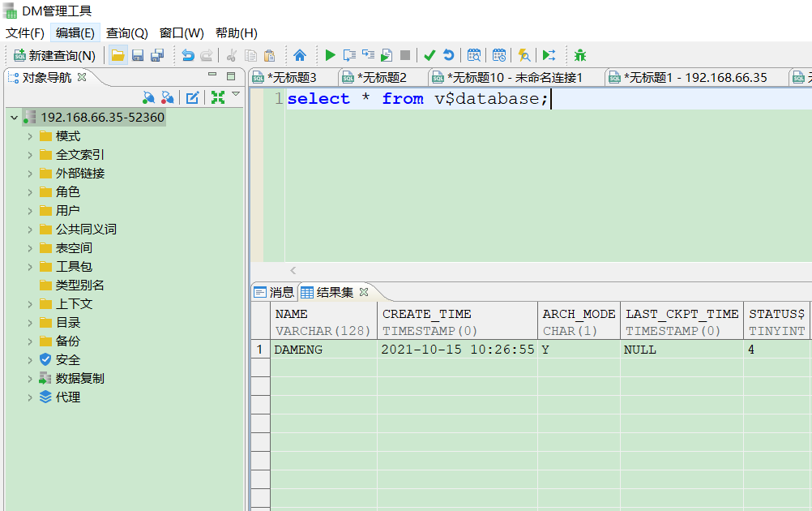Screen dimensions: 812x511
Task: Collapse the 192.168.66.35-52360 connection node
Action: tap(14, 118)
